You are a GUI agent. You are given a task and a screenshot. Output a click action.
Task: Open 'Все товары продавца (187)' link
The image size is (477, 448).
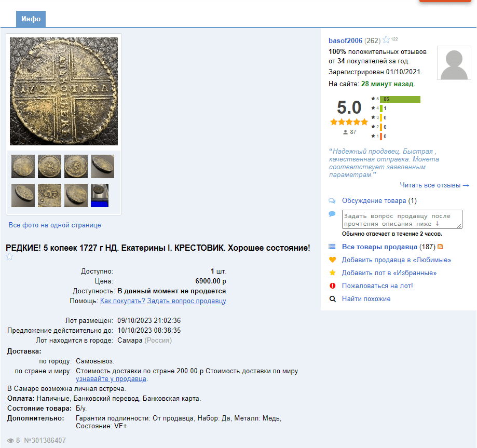tap(389, 247)
